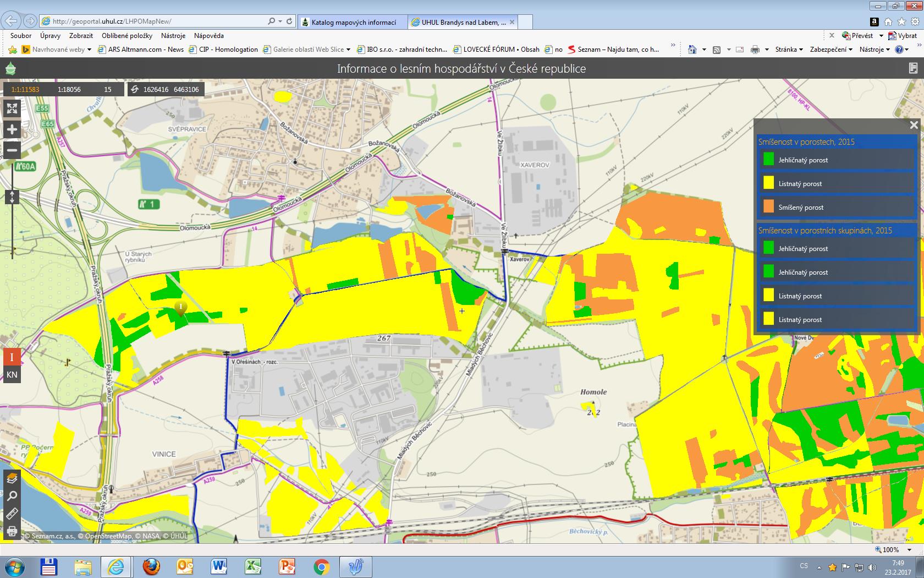Click legend heading Smíšenost v porostních skupinách, 2015
924x578 pixels.
pos(825,230)
